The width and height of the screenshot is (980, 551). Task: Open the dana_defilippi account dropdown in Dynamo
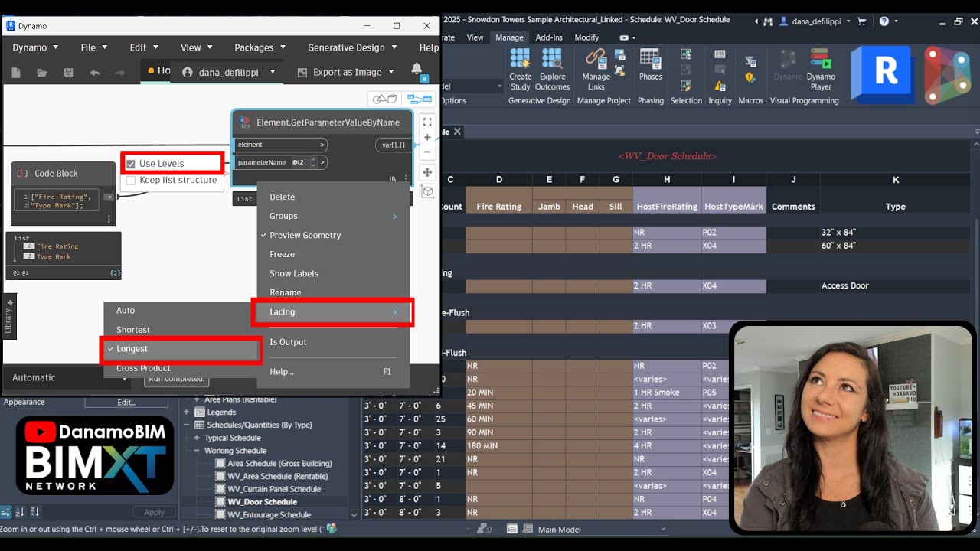(x=228, y=72)
